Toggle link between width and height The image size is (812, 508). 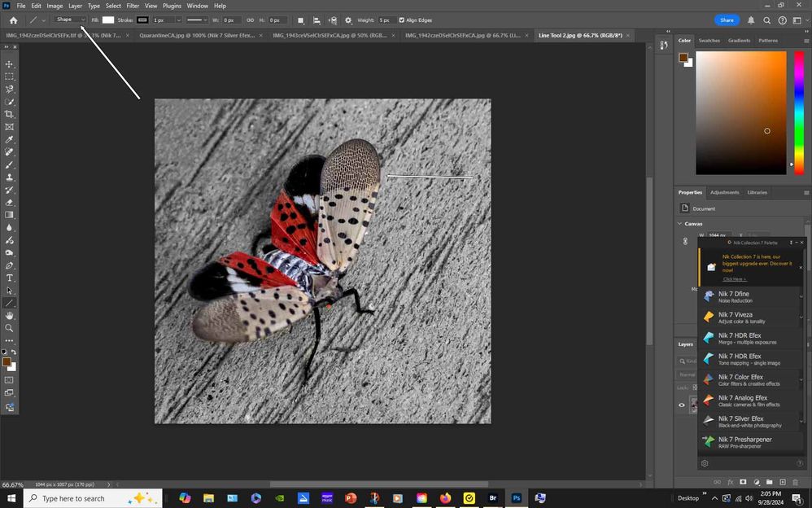click(250, 20)
